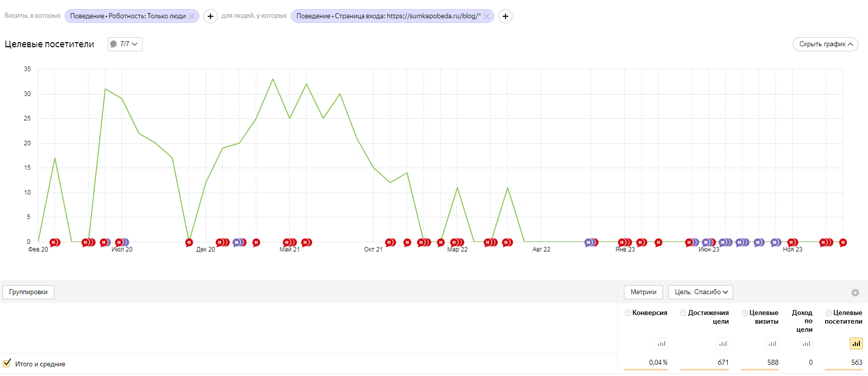Image resolution: width=868 pixels, height=376 pixels.
Task: Click the Группировки button
Action: (28, 292)
